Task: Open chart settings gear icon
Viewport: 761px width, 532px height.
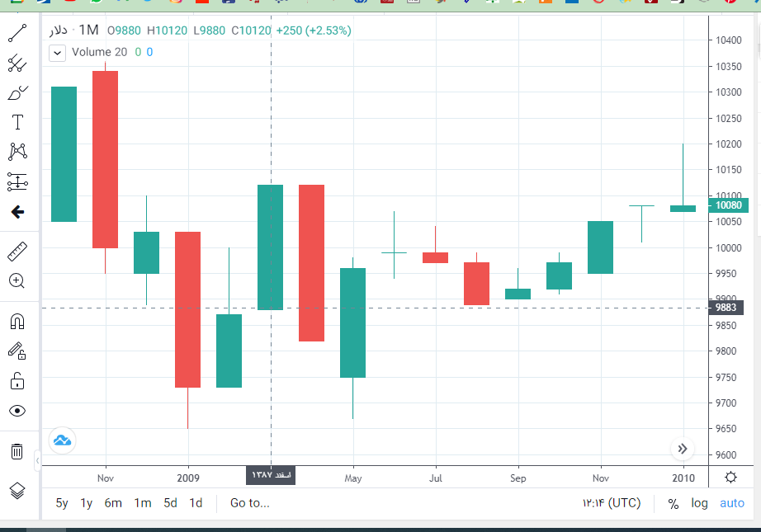Action: click(730, 477)
